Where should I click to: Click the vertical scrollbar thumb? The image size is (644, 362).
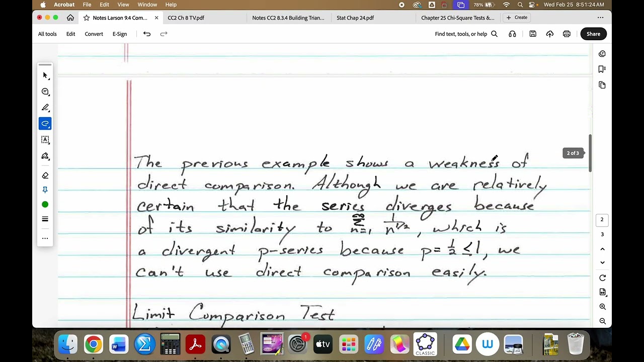click(590, 153)
